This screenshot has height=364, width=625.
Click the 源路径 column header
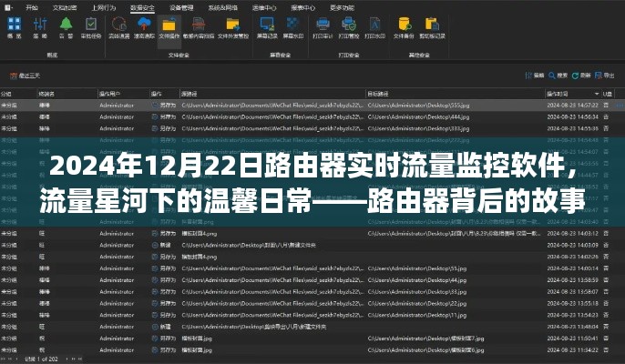click(191, 94)
